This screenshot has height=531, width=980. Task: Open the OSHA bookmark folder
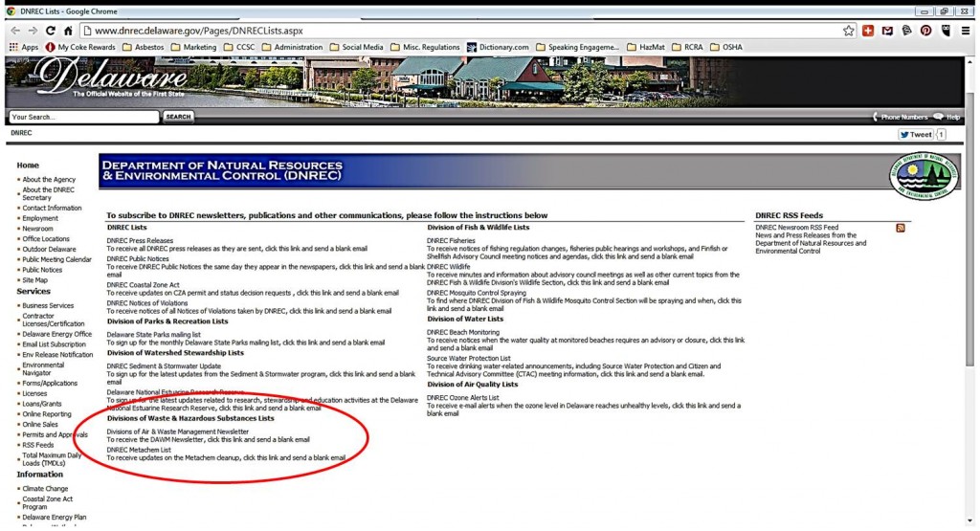pos(726,48)
